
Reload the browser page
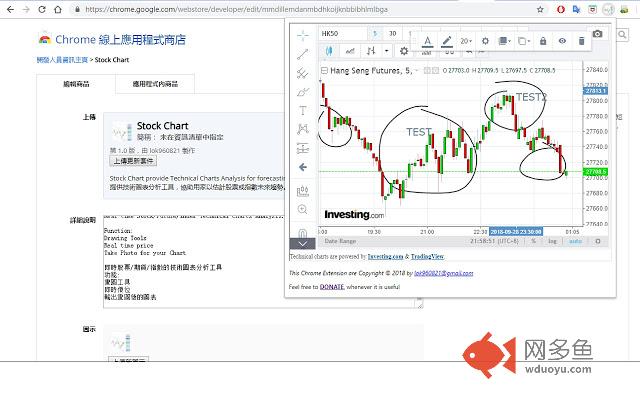(42, 9)
